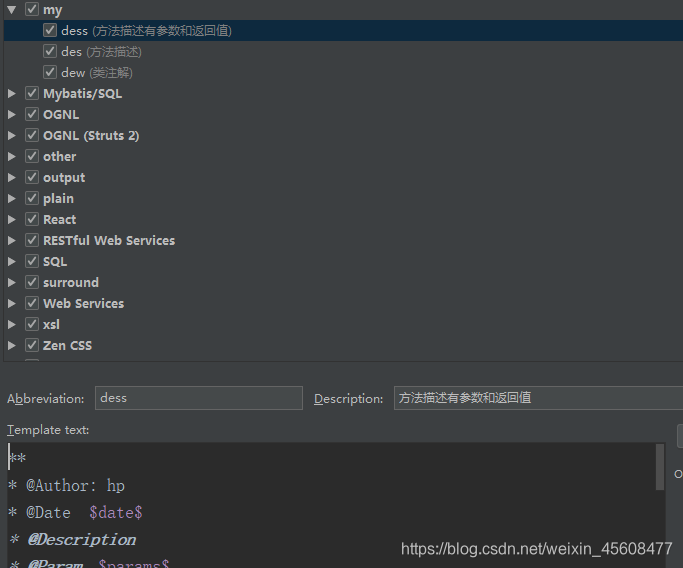Screen dimensions: 683x568
Task: Expand the xsl group
Action: (12, 324)
